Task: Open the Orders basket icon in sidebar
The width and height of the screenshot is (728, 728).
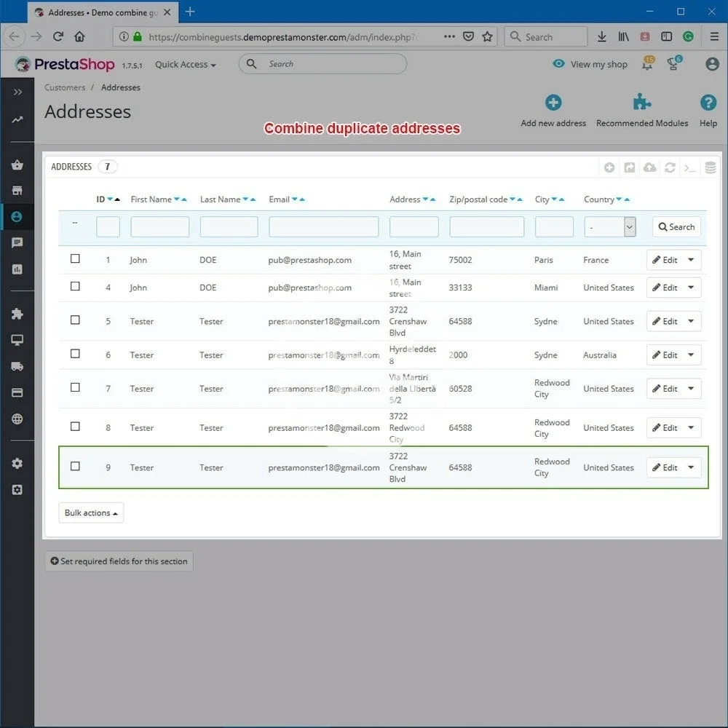Action: coord(17,165)
